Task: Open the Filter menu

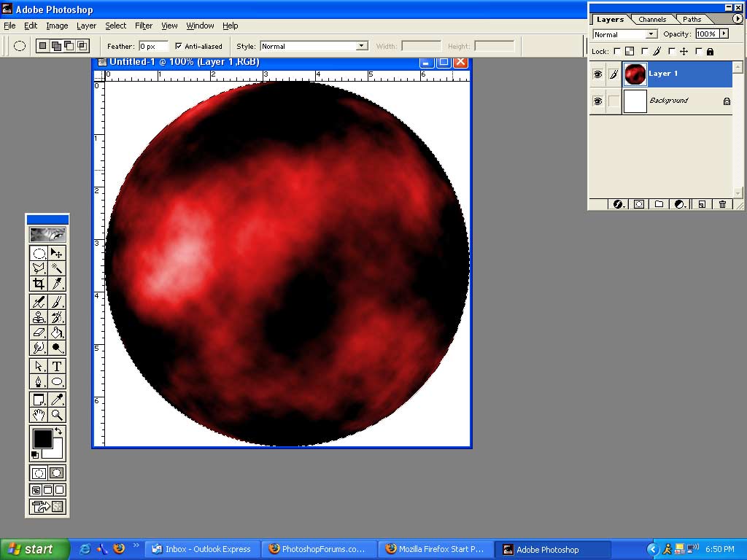Action: pos(144,26)
